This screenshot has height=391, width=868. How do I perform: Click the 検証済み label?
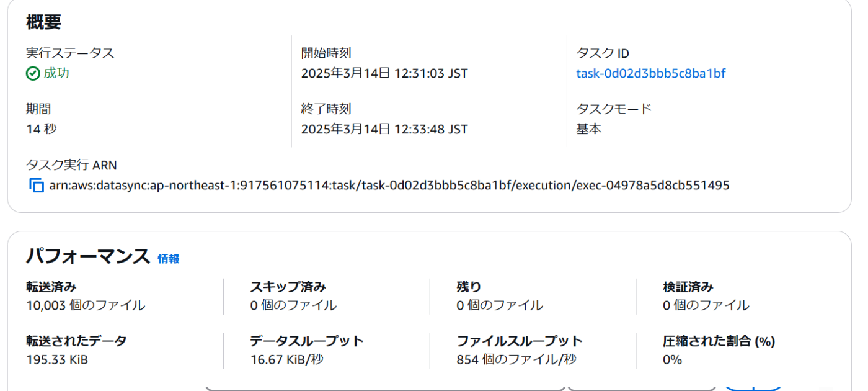click(x=688, y=287)
